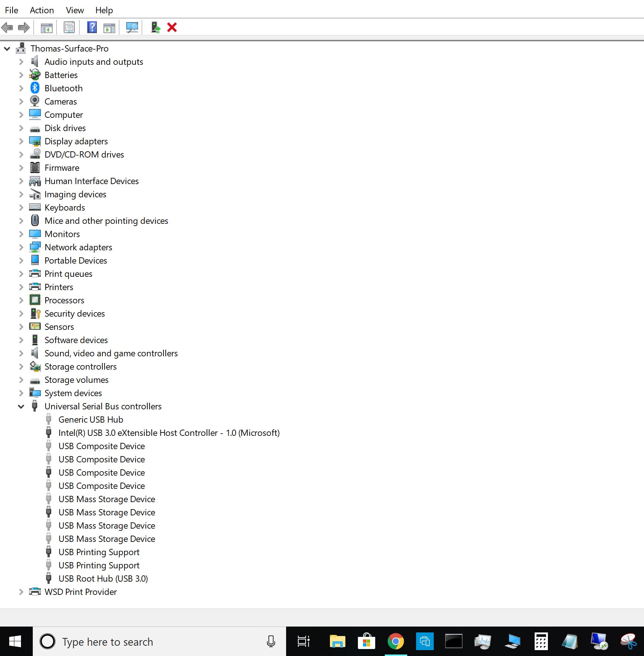Click the Batteries category icon

point(35,75)
